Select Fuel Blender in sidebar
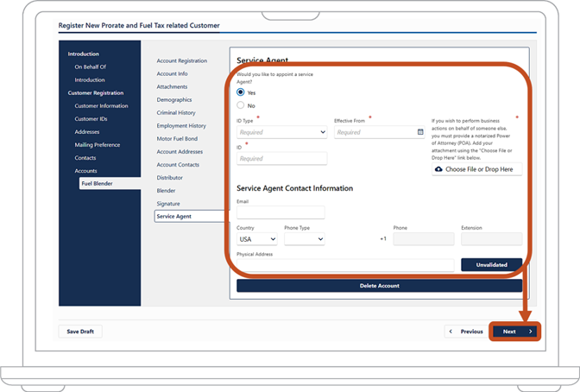580x392 pixels. (110, 183)
